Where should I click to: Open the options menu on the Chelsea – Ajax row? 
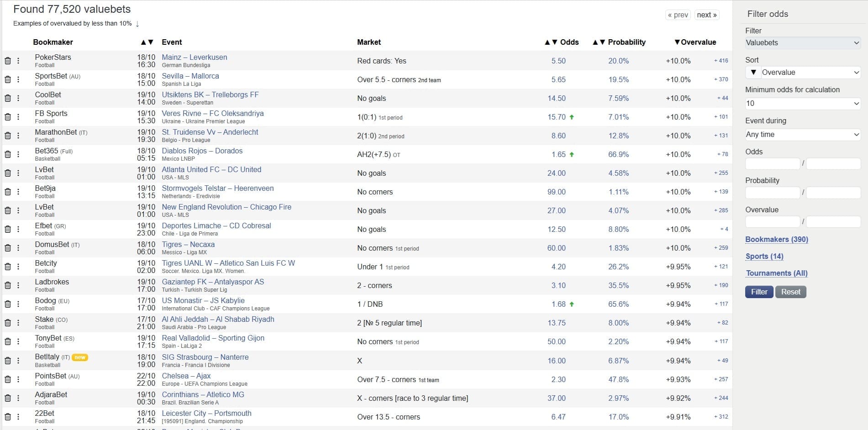(18, 379)
